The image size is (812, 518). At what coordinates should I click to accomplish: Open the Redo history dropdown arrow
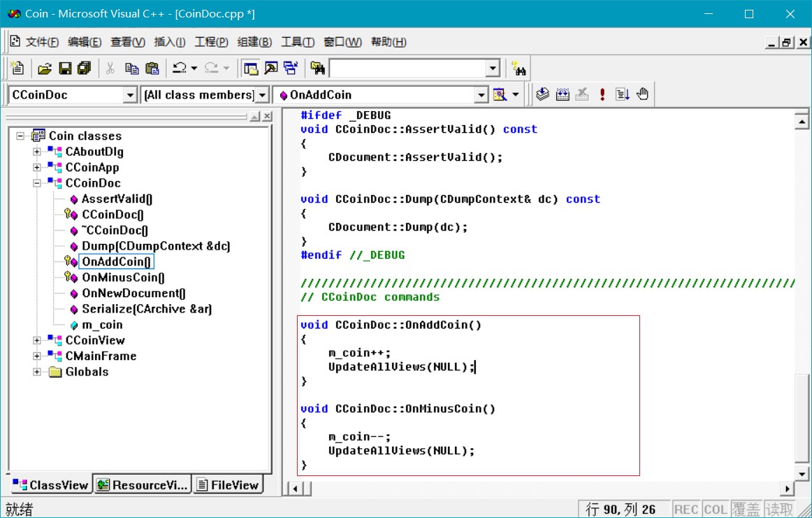tap(226, 68)
